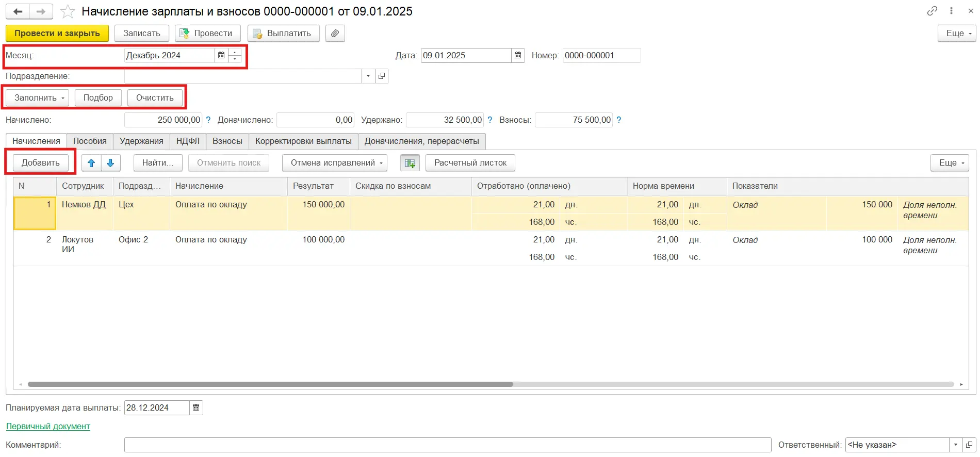The width and height of the screenshot is (980, 457).
Task: Click the green table details icon
Action: [410, 163]
